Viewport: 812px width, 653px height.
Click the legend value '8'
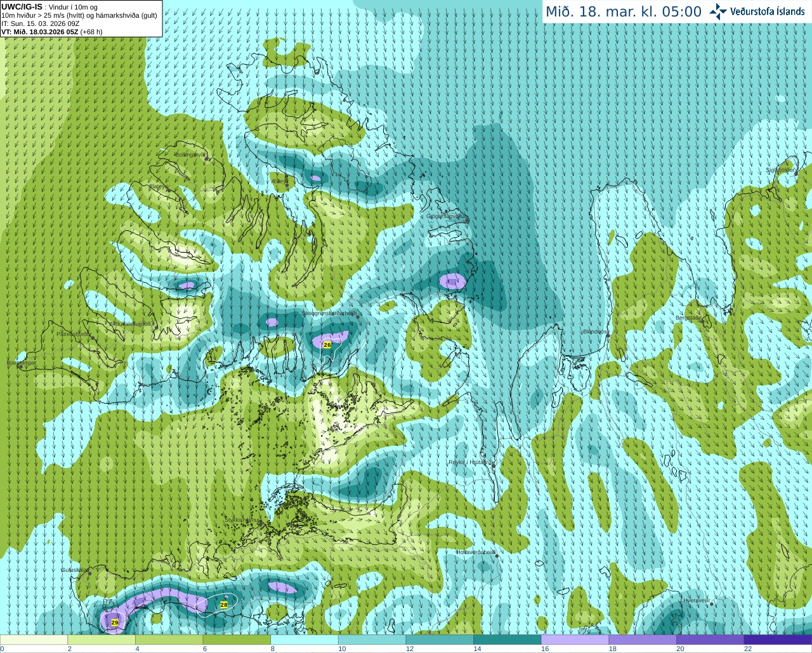273,649
